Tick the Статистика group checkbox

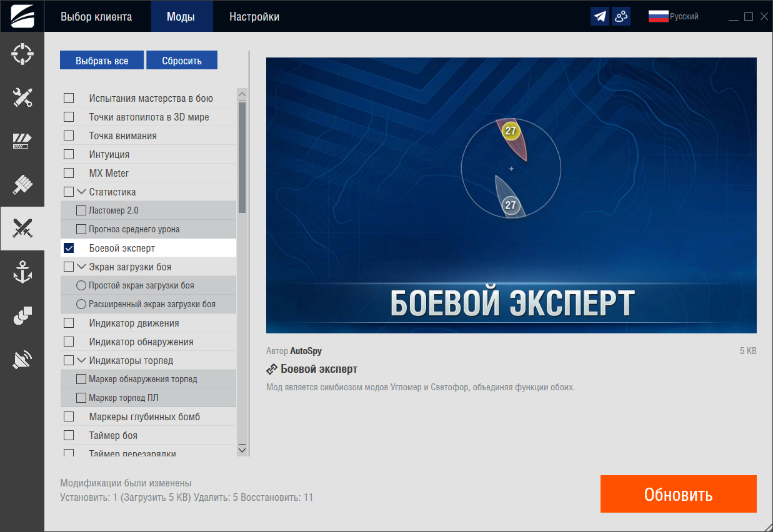pos(69,192)
